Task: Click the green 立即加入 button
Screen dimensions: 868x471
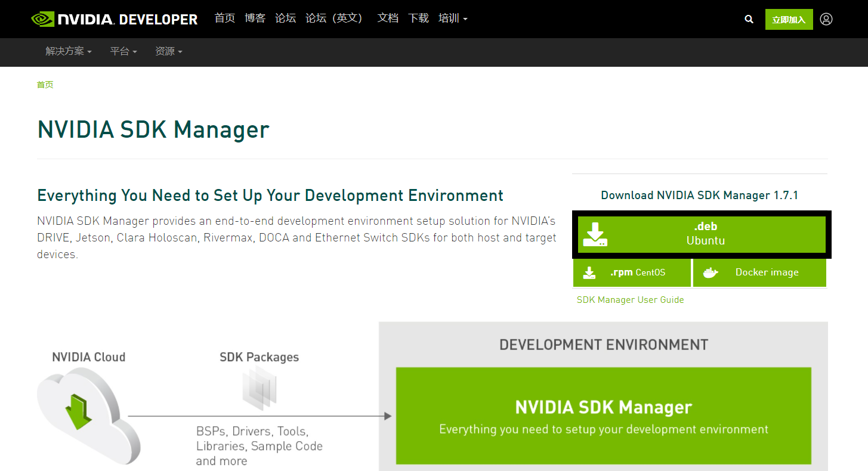Action: [789, 20]
